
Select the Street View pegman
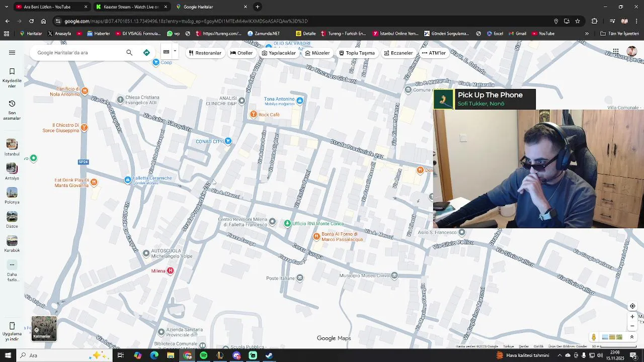[x=594, y=337]
